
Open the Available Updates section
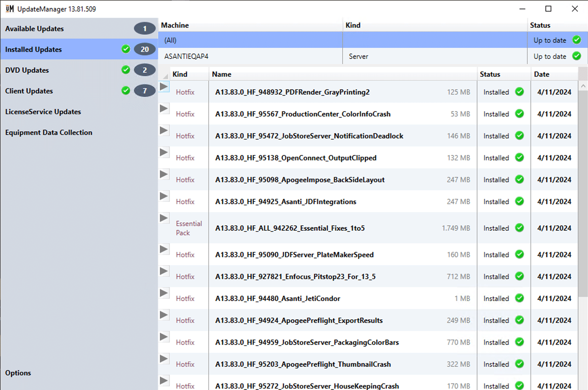pyautogui.click(x=34, y=28)
